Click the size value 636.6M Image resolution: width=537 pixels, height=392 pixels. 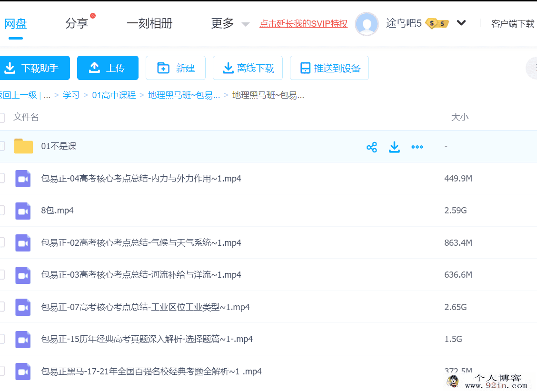(458, 275)
